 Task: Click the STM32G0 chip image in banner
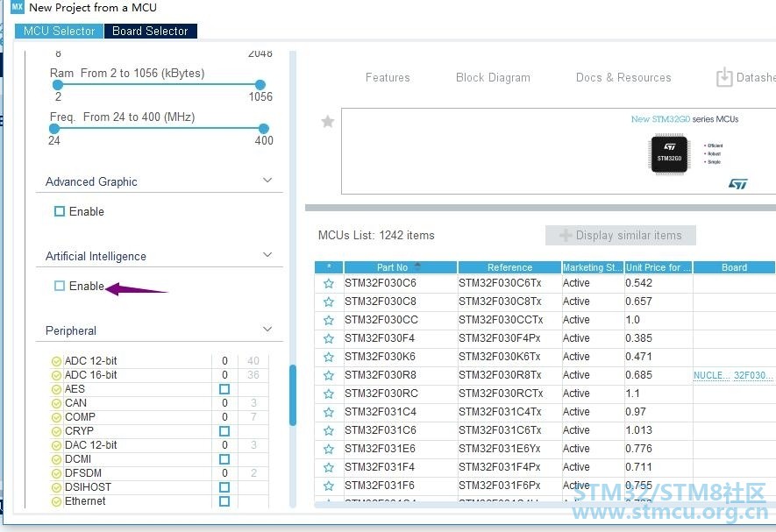click(x=669, y=154)
